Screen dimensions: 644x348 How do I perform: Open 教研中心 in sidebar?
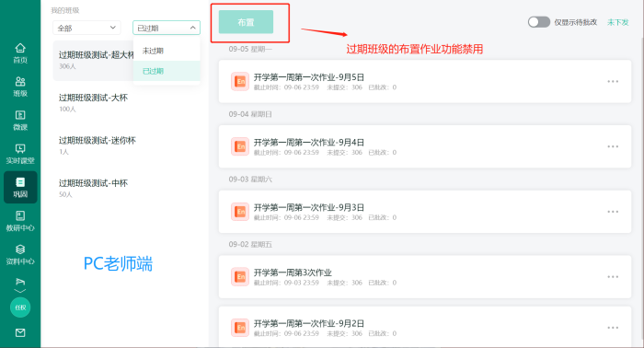pos(20,221)
